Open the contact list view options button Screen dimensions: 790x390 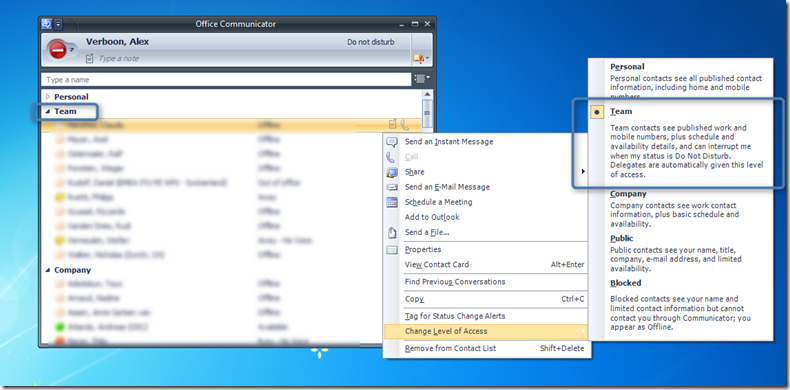tap(422, 79)
